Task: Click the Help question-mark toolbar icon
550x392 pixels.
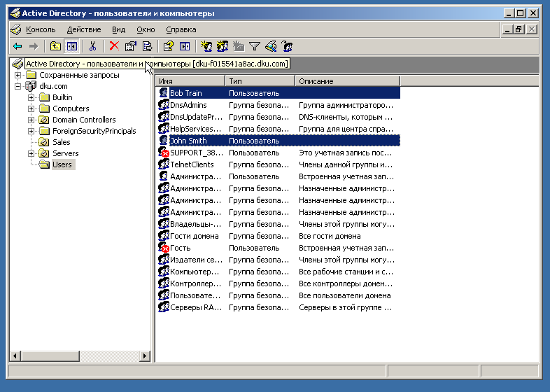Action: 169,46
